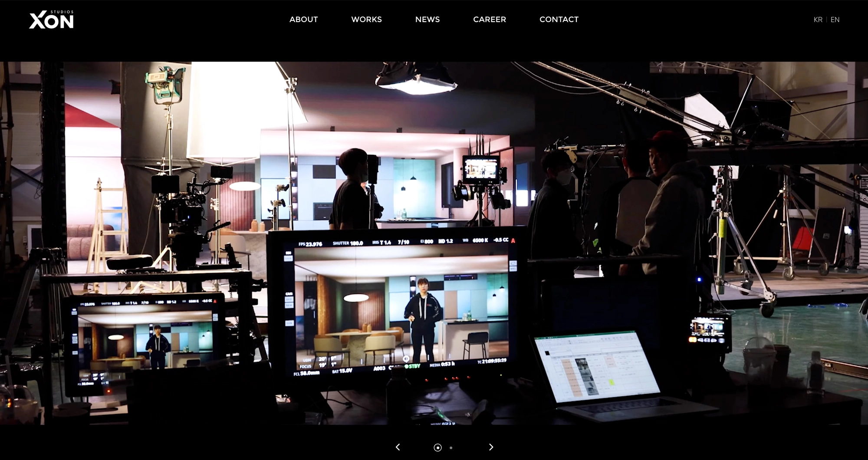Screen dimensions: 868x460
Task: Switch site language to KR
Action: (818, 20)
